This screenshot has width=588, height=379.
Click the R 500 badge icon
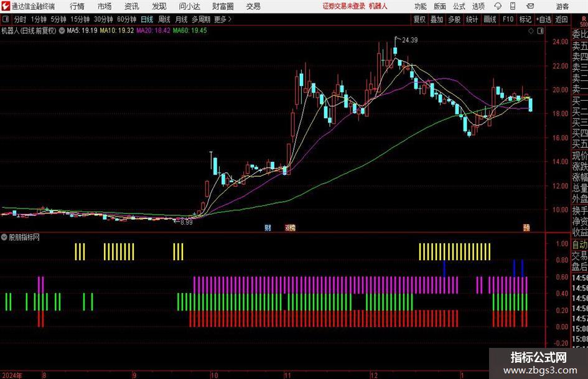(584, 22)
